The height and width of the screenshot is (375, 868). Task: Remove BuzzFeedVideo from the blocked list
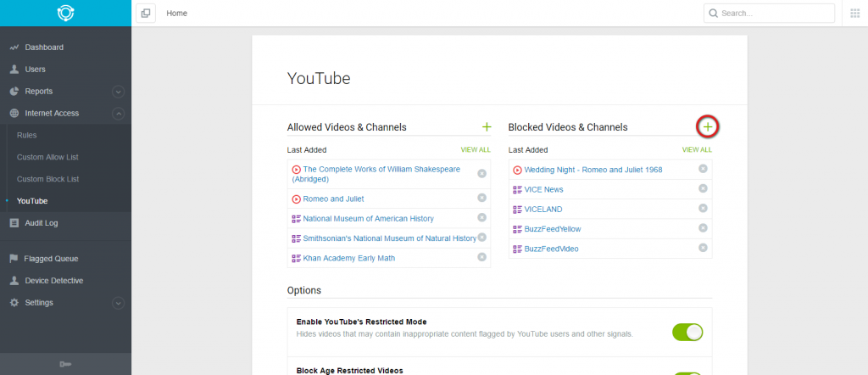pyautogui.click(x=703, y=248)
